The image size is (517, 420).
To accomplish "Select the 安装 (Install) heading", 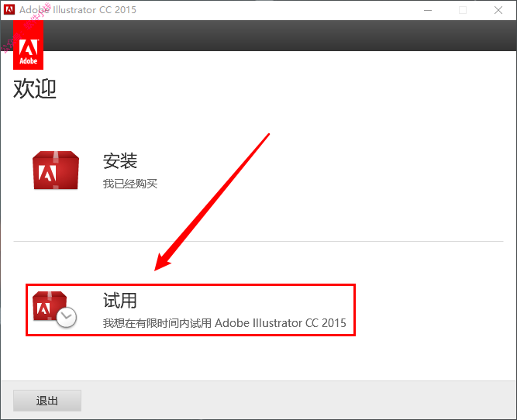I will coord(120,161).
